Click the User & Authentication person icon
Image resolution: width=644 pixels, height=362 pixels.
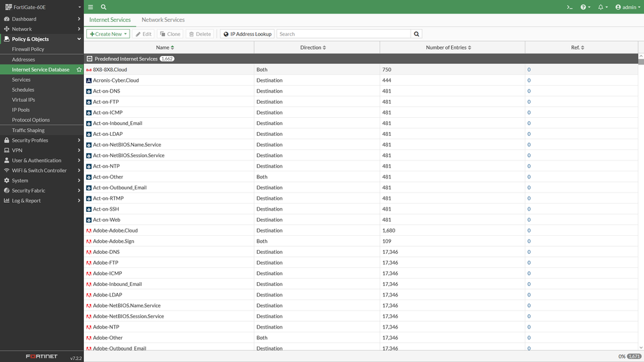click(6, 160)
